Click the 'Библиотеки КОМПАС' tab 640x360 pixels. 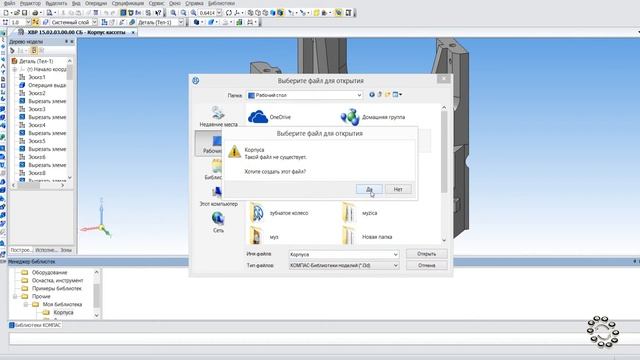(x=35, y=325)
